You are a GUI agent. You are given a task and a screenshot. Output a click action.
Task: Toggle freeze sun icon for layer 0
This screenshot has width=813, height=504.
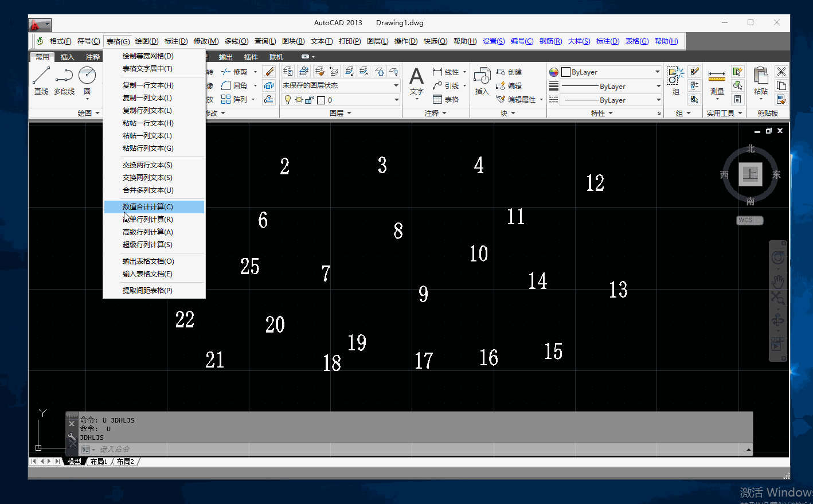pyautogui.click(x=299, y=100)
